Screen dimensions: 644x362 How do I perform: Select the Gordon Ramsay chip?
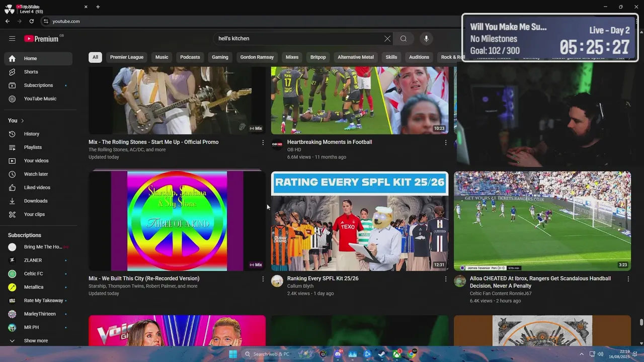[257, 57]
